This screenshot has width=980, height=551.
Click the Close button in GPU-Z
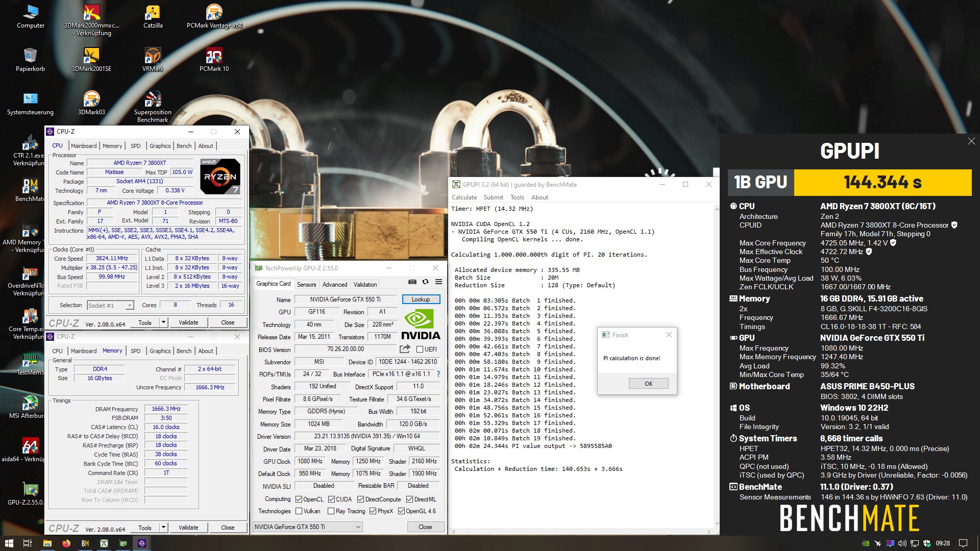point(425,527)
